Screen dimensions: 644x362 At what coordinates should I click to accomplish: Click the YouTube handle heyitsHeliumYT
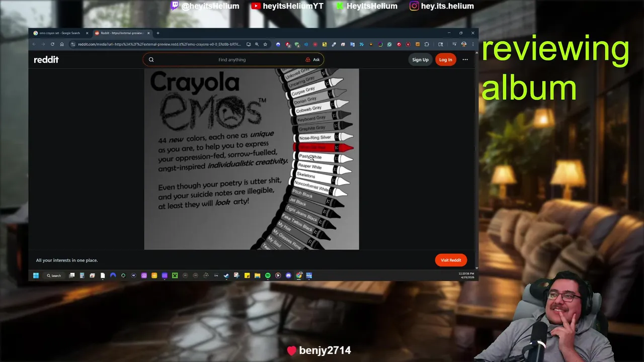click(x=293, y=6)
